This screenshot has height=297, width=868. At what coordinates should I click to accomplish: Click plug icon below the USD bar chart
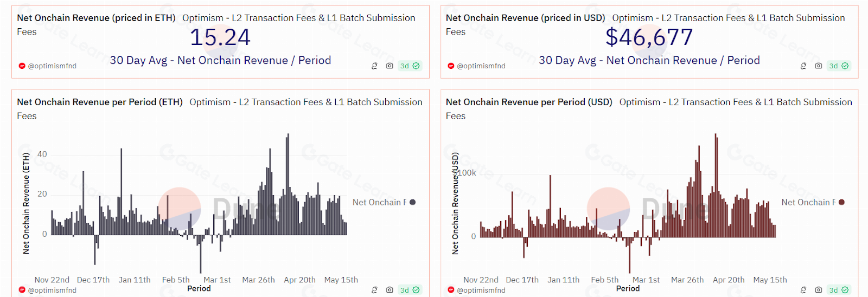click(803, 290)
